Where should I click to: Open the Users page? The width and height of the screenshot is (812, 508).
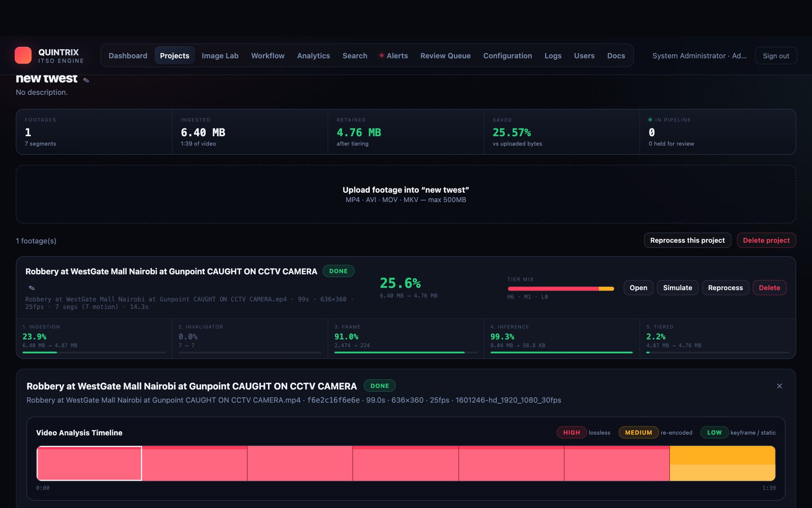click(584, 56)
